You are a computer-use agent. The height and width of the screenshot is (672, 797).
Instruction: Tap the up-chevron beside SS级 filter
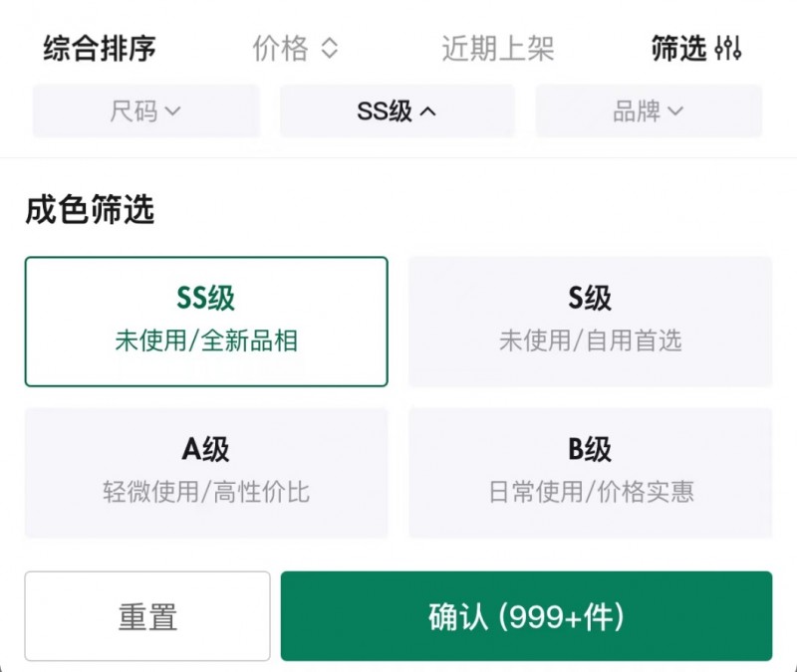pos(428,112)
